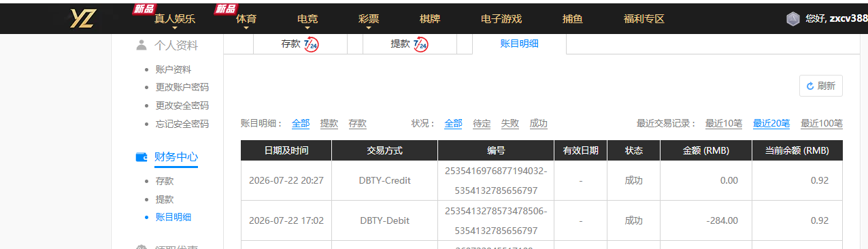This screenshot has height=249, width=868.
Task: Open the 棋牌 menu
Action: point(430,19)
